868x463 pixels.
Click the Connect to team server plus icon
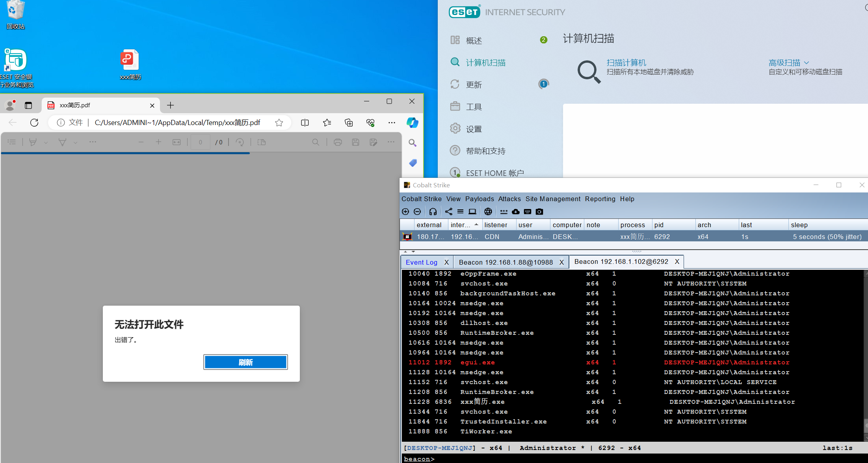(405, 212)
